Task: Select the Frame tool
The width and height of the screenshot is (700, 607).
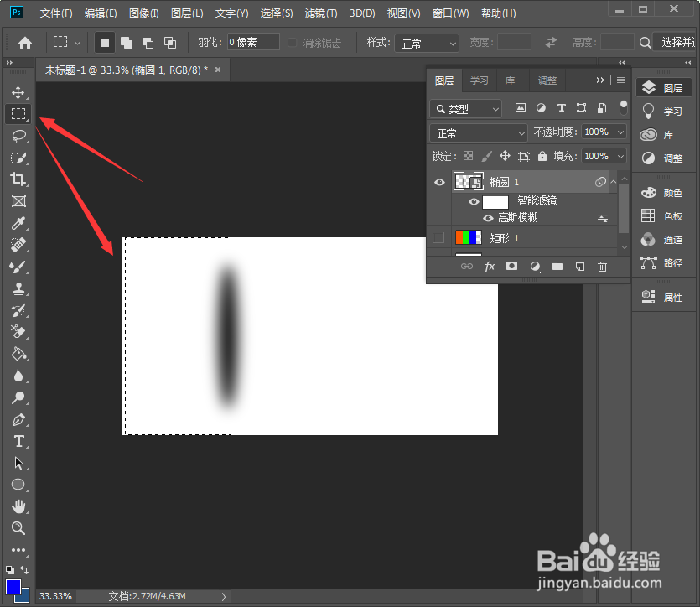Action: pyautogui.click(x=18, y=201)
